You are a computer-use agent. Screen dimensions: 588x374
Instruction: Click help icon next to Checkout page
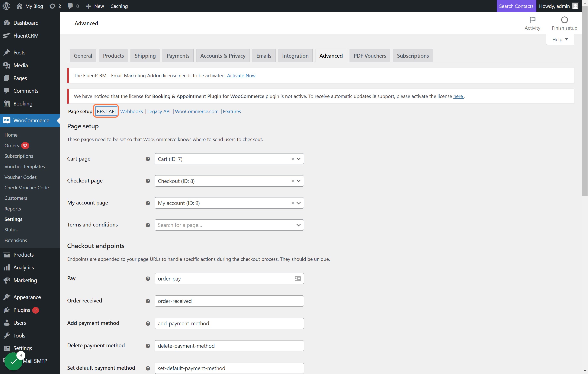[x=148, y=181]
